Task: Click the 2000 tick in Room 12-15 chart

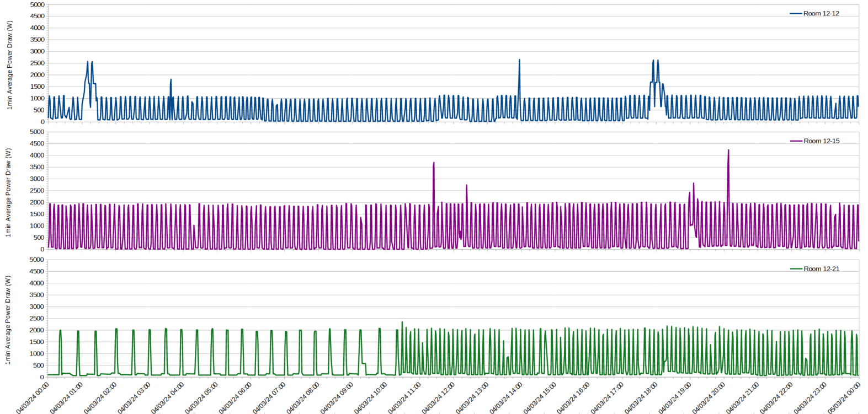Action: (38, 203)
